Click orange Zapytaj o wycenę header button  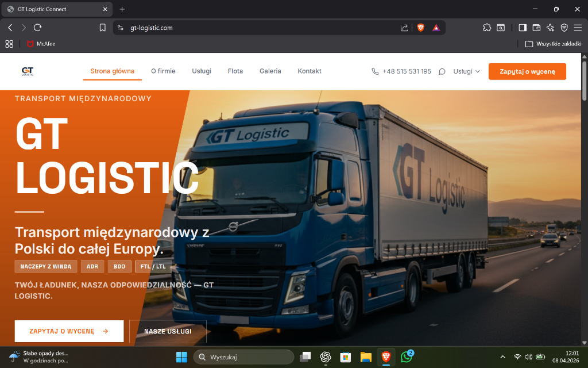(x=527, y=71)
